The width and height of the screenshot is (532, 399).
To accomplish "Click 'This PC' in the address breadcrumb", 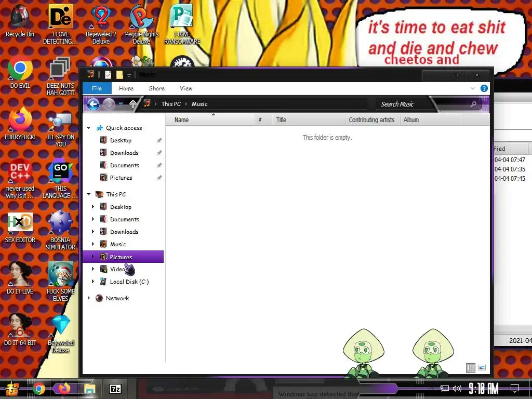I will (x=171, y=104).
